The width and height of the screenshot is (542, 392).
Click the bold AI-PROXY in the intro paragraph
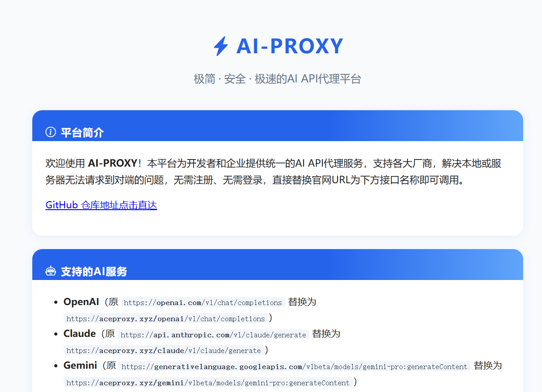113,163
